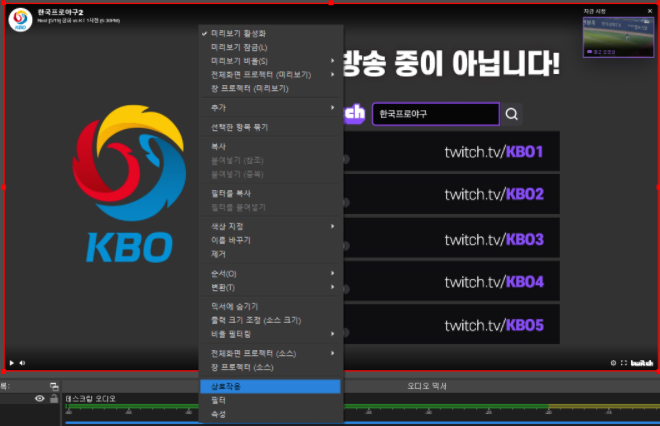The height and width of the screenshot is (426, 660).
Task: Select 창 프로젝터 (소스)
Action: click(x=270, y=367)
